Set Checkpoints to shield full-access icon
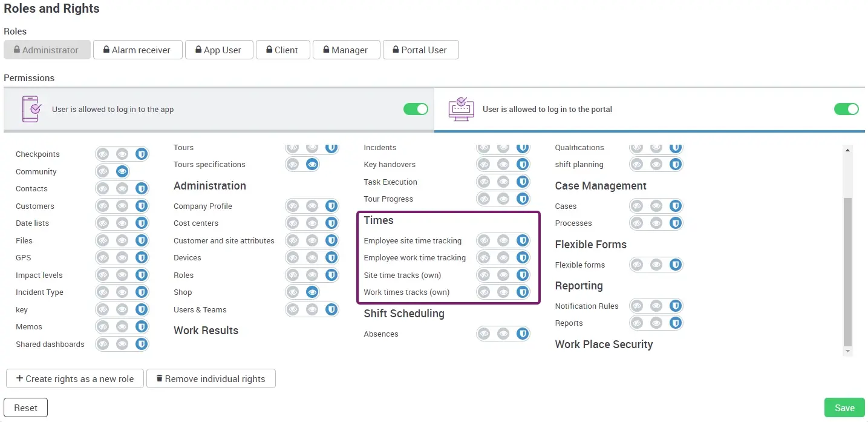The width and height of the screenshot is (868, 422). pos(142,154)
